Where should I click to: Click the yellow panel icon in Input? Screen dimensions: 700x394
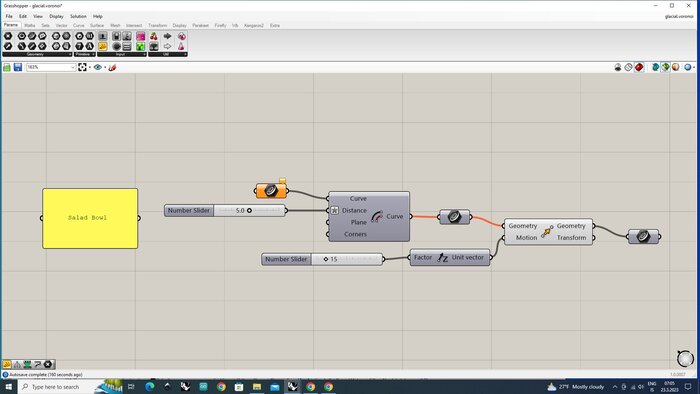pyautogui.click(x=103, y=46)
